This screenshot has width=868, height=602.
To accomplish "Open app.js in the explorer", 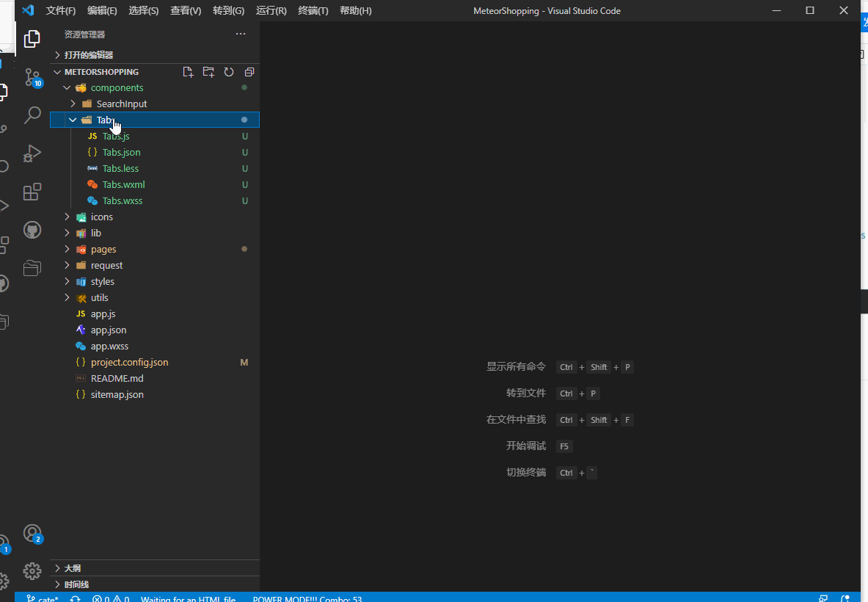I will (x=154, y=314).
